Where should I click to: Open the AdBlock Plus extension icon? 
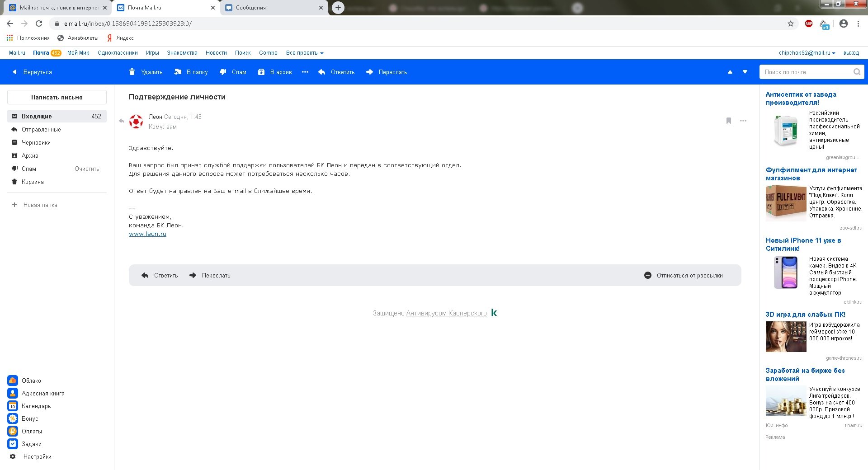click(x=809, y=23)
